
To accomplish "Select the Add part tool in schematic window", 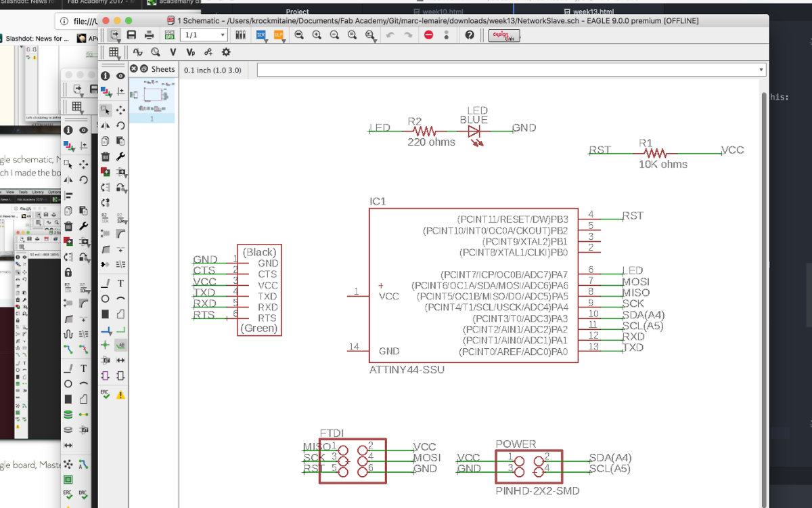I will click(106, 172).
